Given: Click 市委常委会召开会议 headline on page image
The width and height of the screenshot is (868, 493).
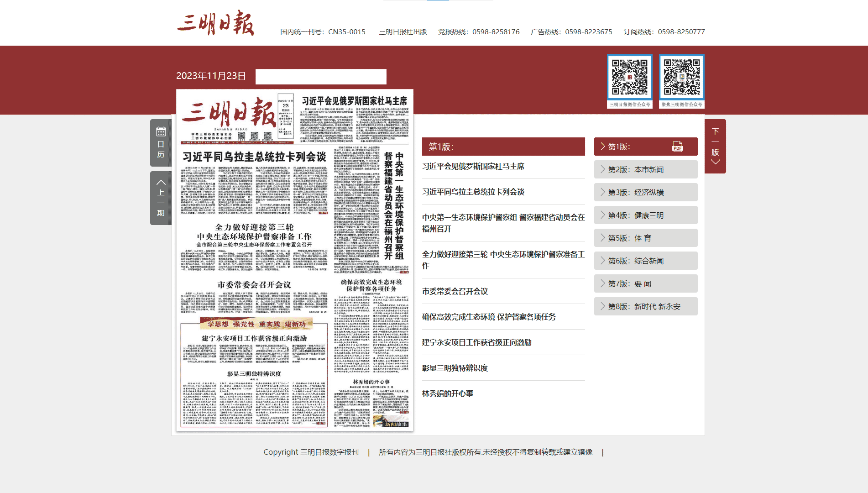Looking at the screenshot, I should coord(254,285).
